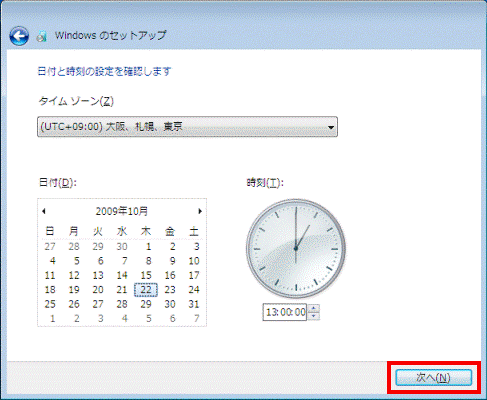487x400 pixels.
Task: Click the analog clock face
Action: point(296,248)
